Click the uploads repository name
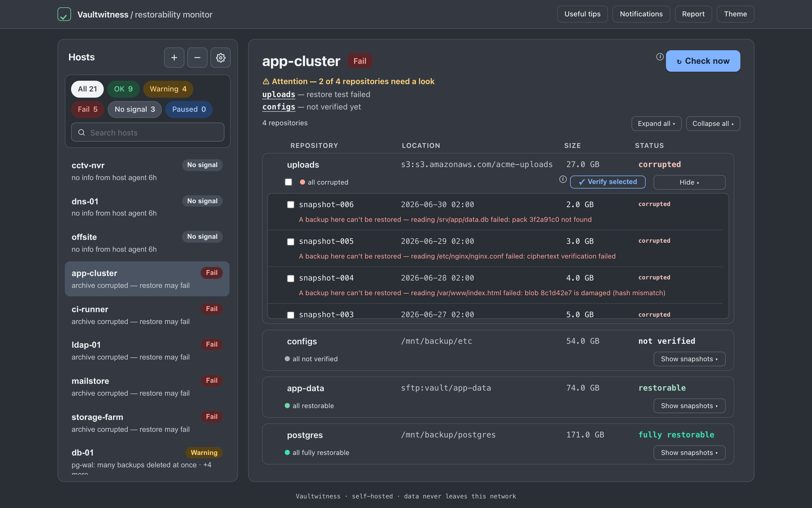 click(x=303, y=165)
